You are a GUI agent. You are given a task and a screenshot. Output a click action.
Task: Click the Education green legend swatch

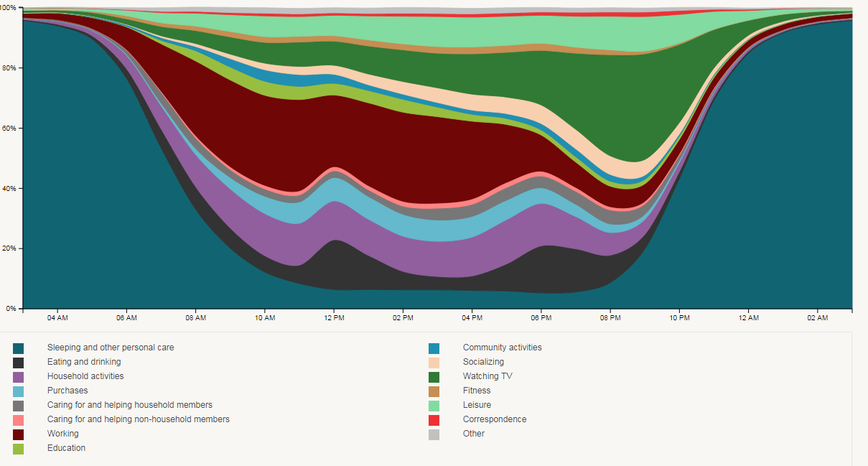(x=18, y=449)
